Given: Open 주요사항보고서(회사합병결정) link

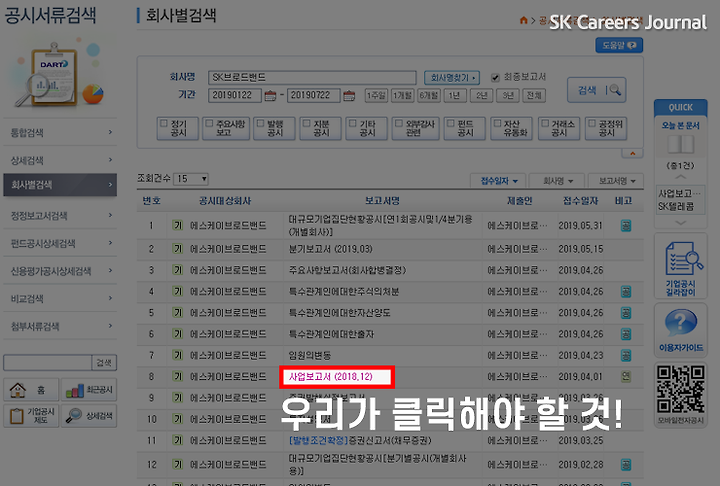Looking at the screenshot, I should click(347, 270).
